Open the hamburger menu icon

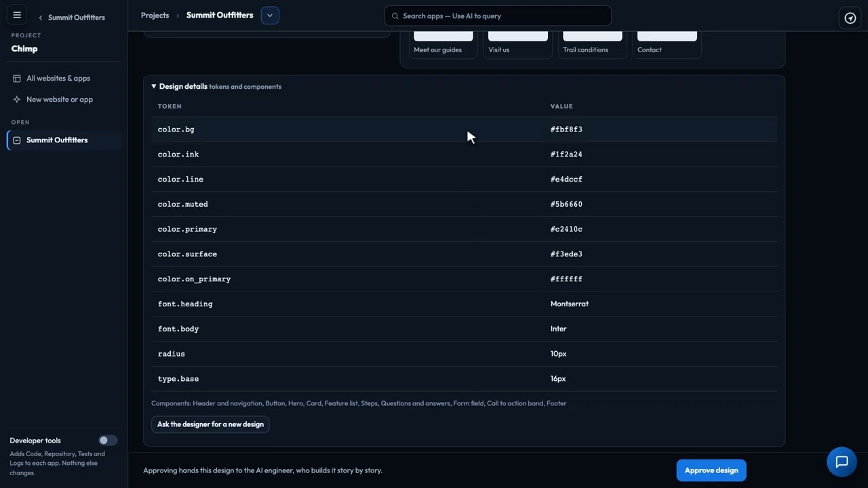(17, 15)
